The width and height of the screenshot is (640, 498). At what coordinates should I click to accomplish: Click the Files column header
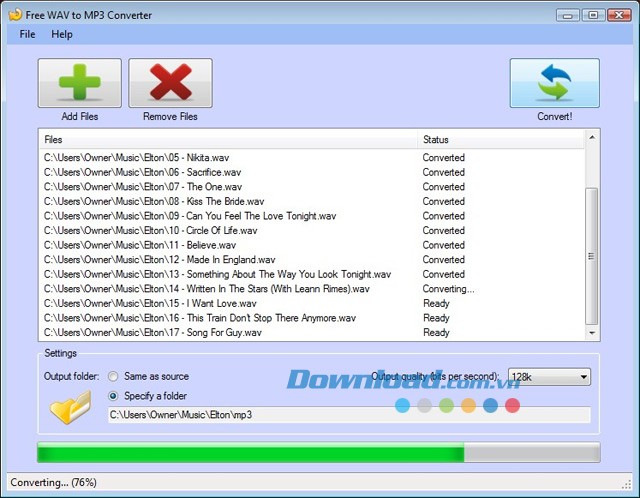228,140
